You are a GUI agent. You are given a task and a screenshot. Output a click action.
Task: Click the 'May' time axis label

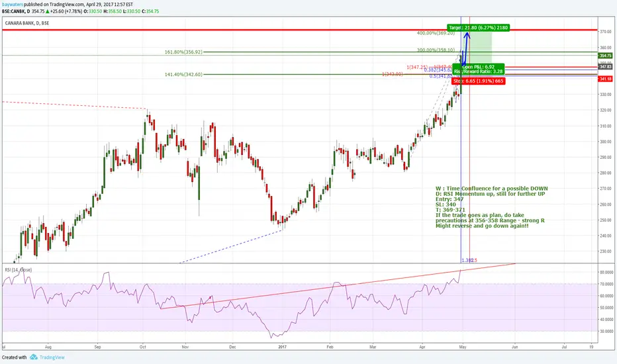463,347
